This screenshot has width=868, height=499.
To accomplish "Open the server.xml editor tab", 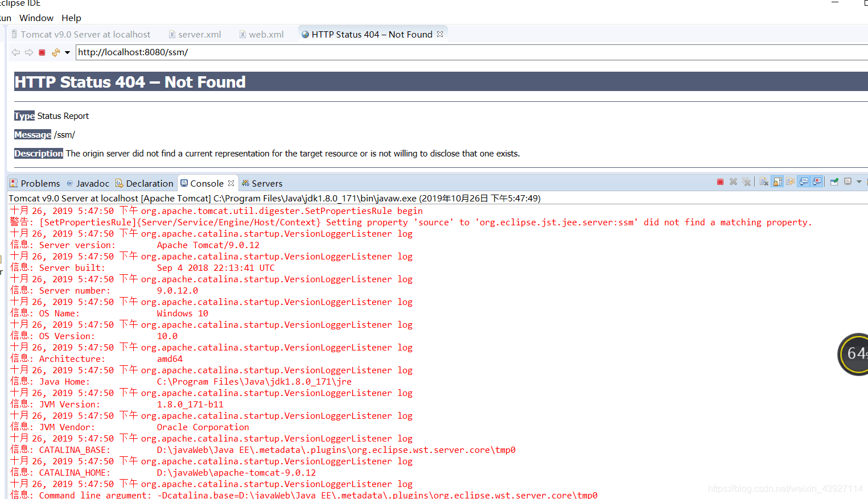I will click(x=195, y=34).
